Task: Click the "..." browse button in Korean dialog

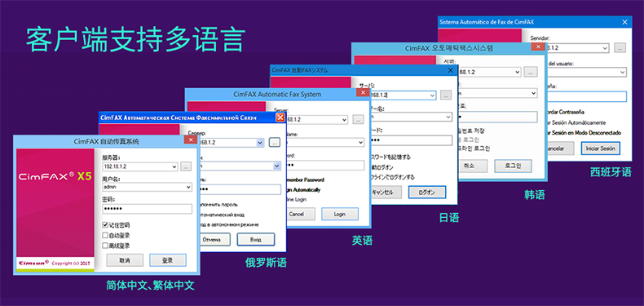Action: [531, 72]
